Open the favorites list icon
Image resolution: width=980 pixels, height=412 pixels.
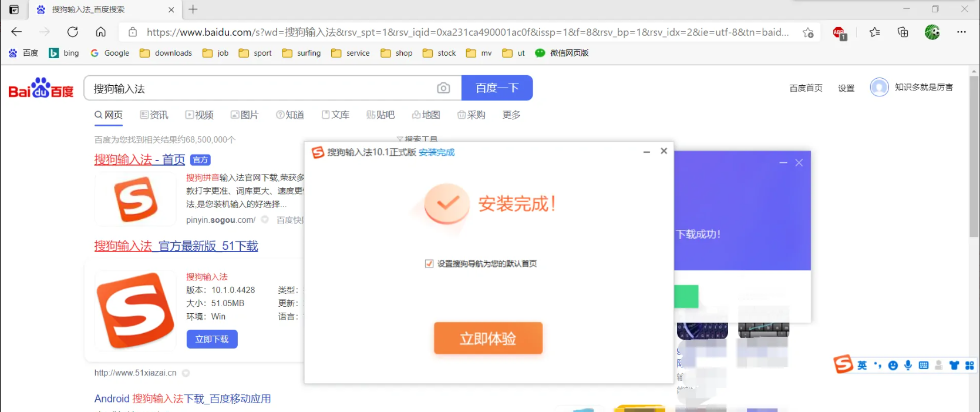pos(875,32)
